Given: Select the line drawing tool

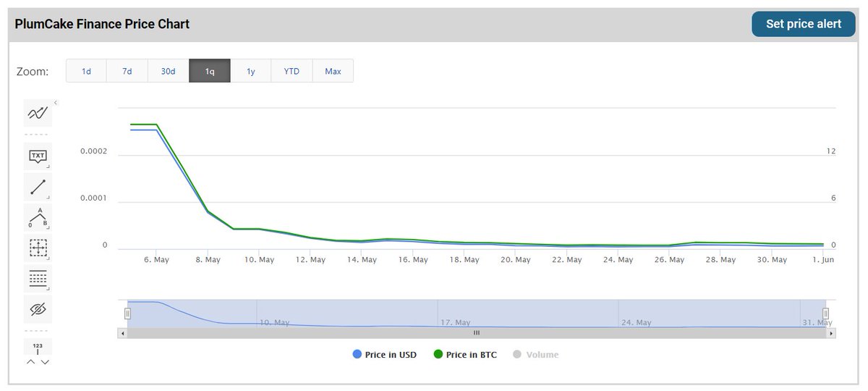Looking at the screenshot, I should click(x=38, y=187).
